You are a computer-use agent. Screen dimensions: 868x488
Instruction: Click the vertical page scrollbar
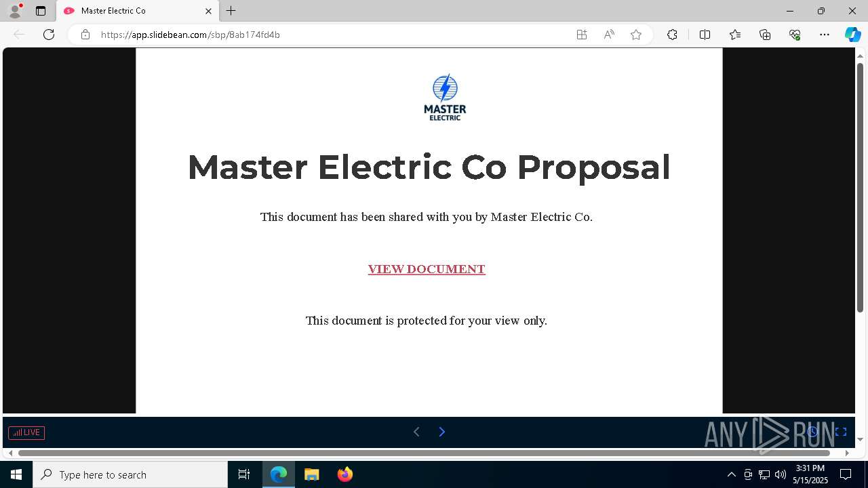[x=861, y=187]
